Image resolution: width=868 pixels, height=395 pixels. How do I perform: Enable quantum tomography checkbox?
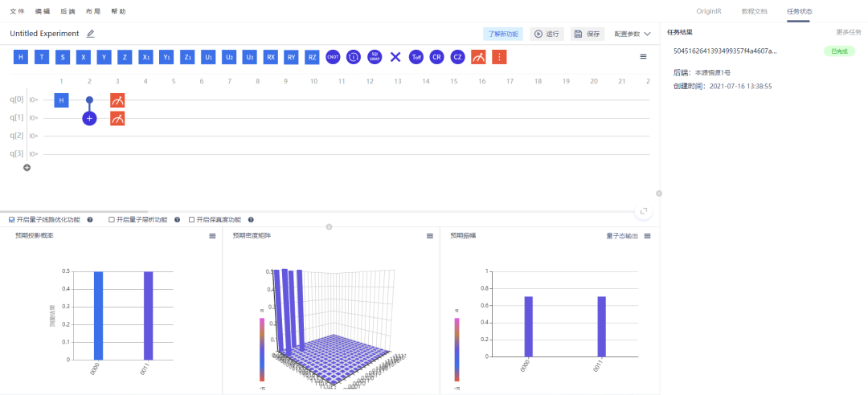tap(112, 220)
